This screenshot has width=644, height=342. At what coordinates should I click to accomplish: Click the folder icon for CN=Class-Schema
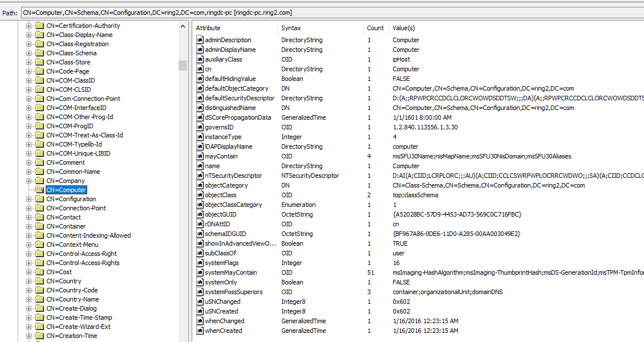pos(39,53)
